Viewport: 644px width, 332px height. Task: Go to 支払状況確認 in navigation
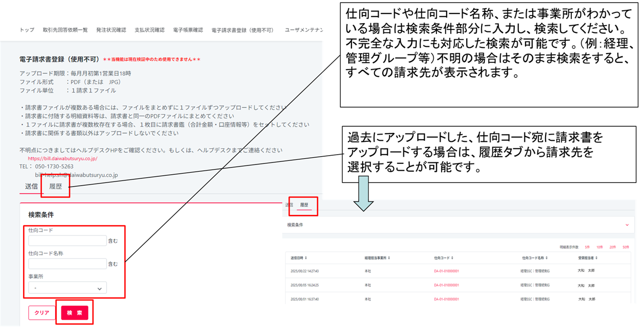[x=149, y=30]
